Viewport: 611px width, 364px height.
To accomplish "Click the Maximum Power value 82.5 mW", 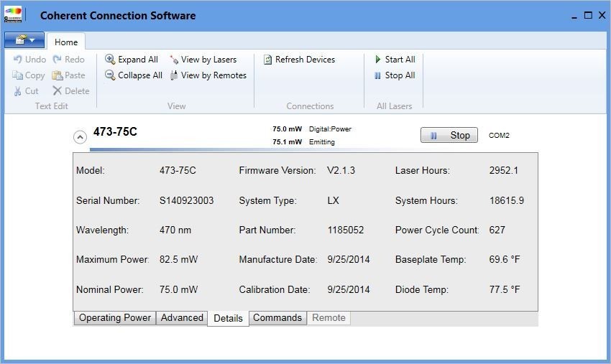I will point(178,259).
